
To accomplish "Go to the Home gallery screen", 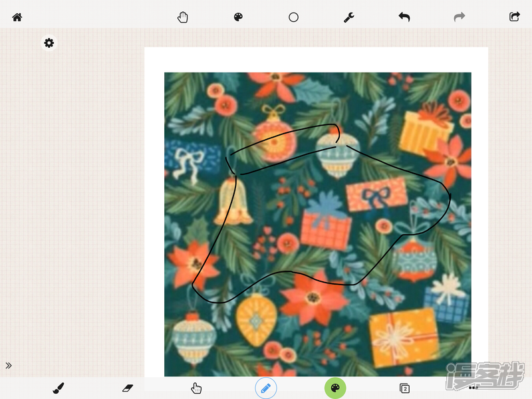I will point(17,17).
